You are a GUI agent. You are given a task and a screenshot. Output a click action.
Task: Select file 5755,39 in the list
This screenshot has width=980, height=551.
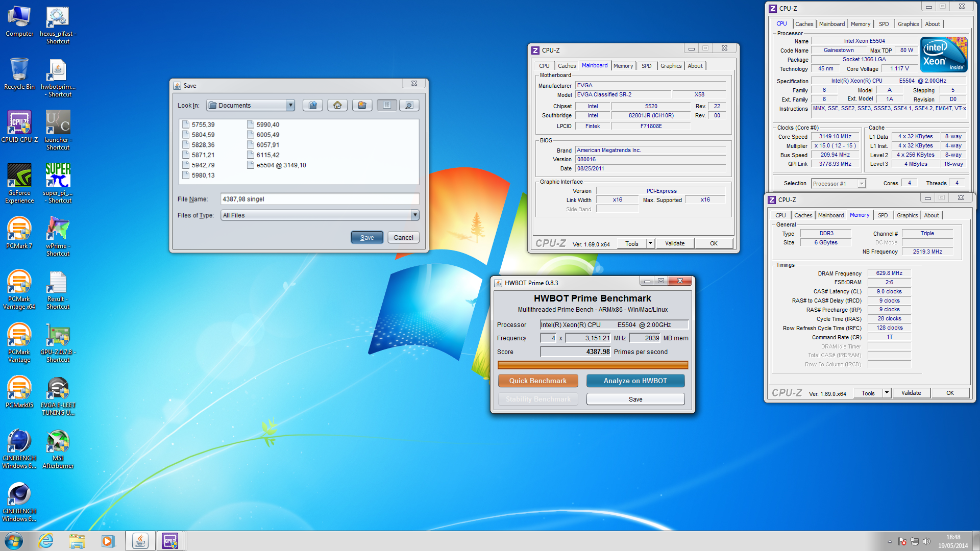tap(199, 124)
